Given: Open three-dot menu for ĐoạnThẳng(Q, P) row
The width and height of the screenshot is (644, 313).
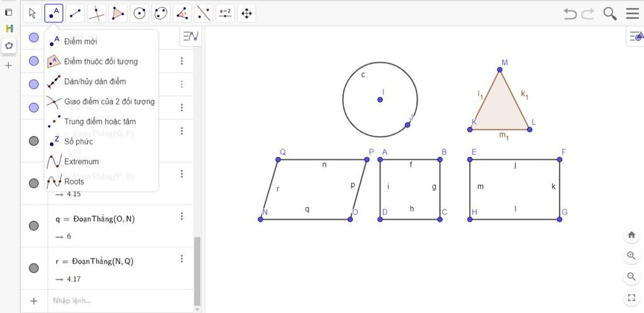Looking at the screenshot, I should tap(182, 131).
